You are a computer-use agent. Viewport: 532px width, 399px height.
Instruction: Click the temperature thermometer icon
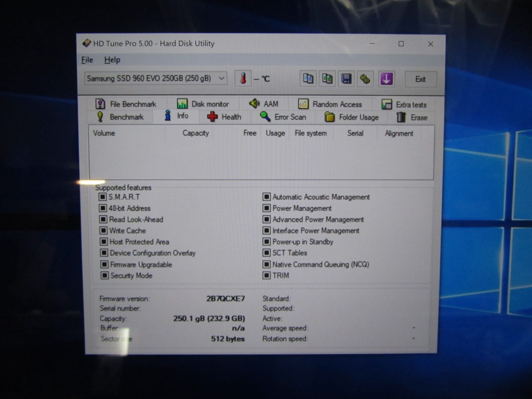[x=243, y=79]
